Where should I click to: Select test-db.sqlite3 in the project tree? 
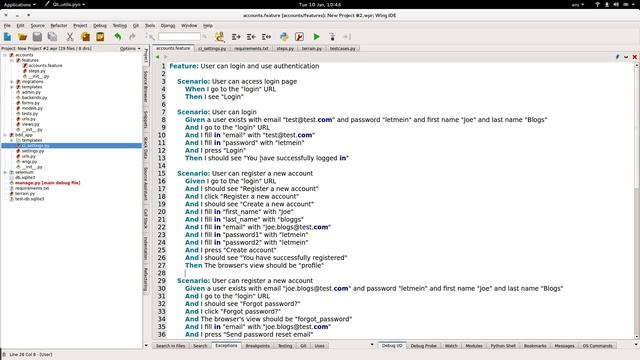[29, 199]
